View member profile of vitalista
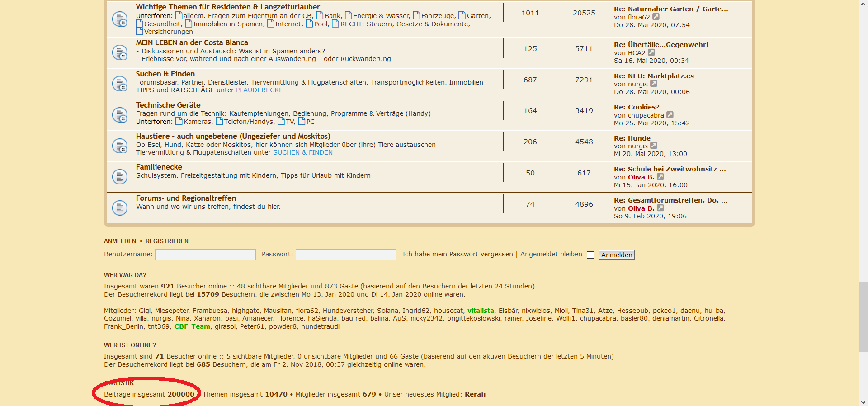868x406 pixels. pos(481,311)
